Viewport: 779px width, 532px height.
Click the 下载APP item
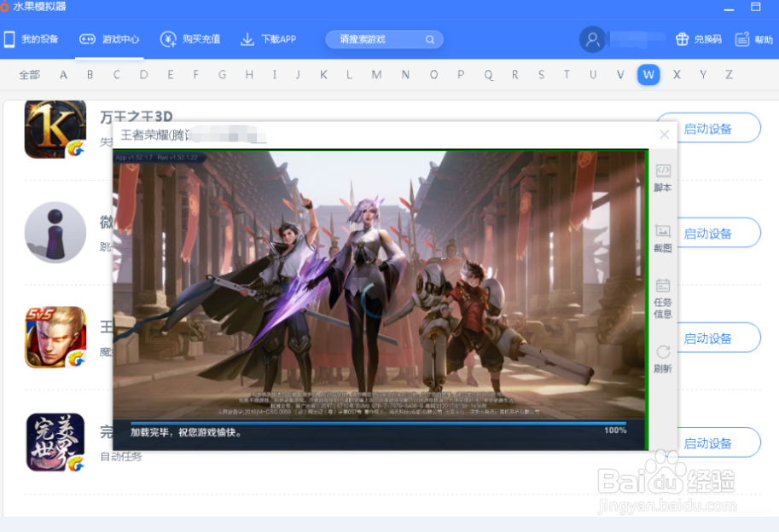point(268,39)
